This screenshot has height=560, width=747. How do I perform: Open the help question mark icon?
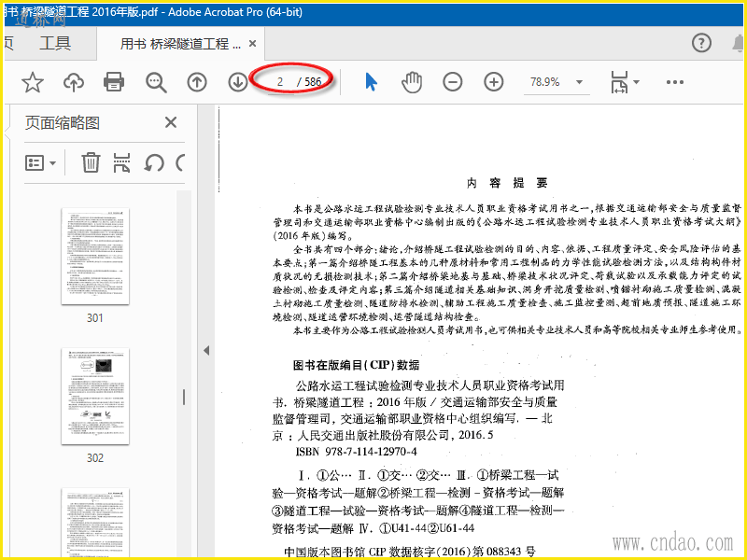701,43
